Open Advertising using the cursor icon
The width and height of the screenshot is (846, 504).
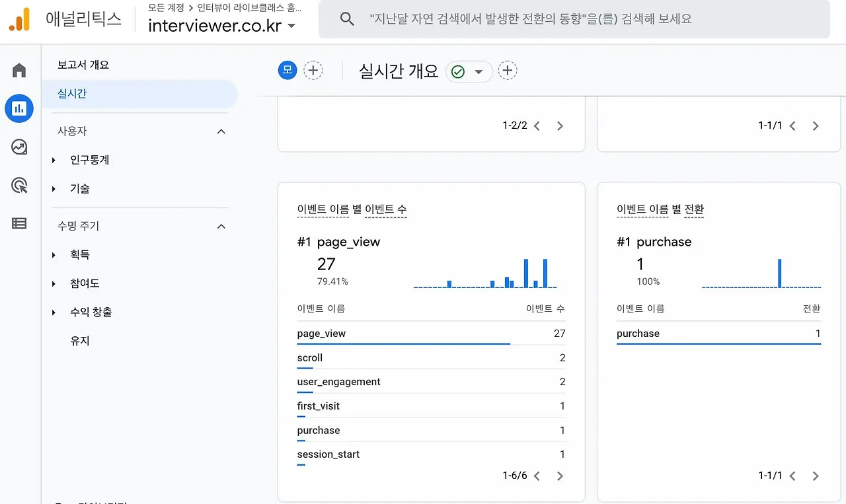coord(19,186)
